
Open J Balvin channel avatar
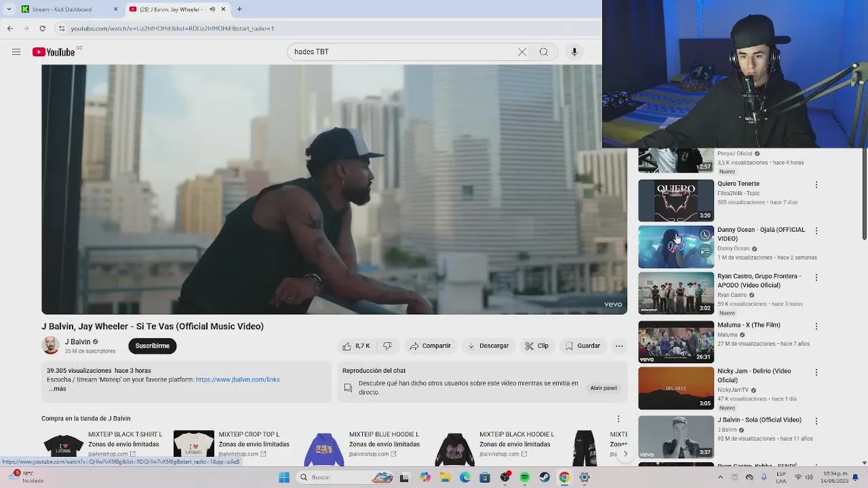pos(50,346)
